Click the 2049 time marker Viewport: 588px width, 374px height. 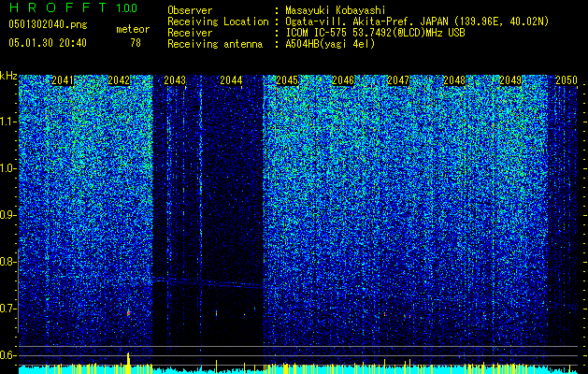click(x=510, y=80)
